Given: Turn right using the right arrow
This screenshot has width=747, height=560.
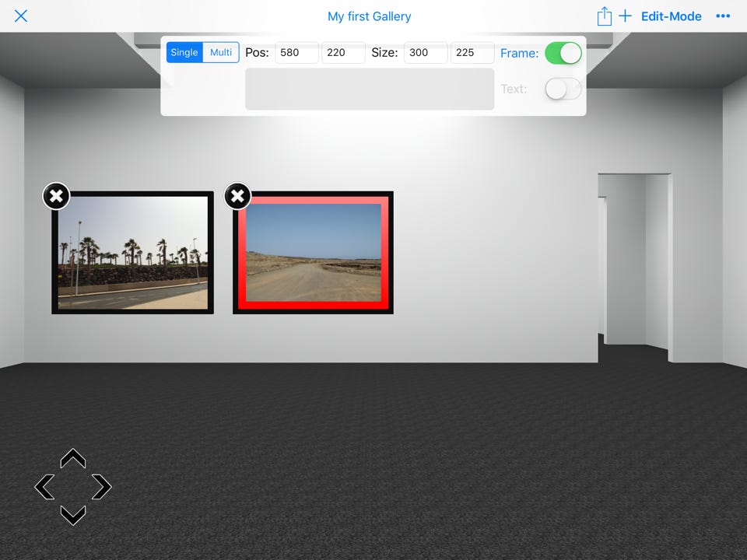Looking at the screenshot, I should coord(101,487).
